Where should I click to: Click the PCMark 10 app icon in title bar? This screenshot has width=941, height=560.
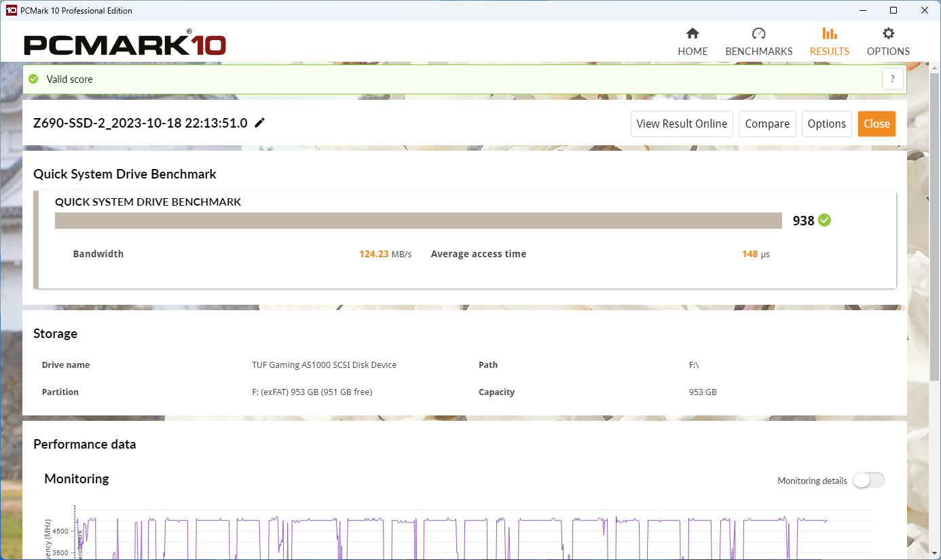(11, 10)
